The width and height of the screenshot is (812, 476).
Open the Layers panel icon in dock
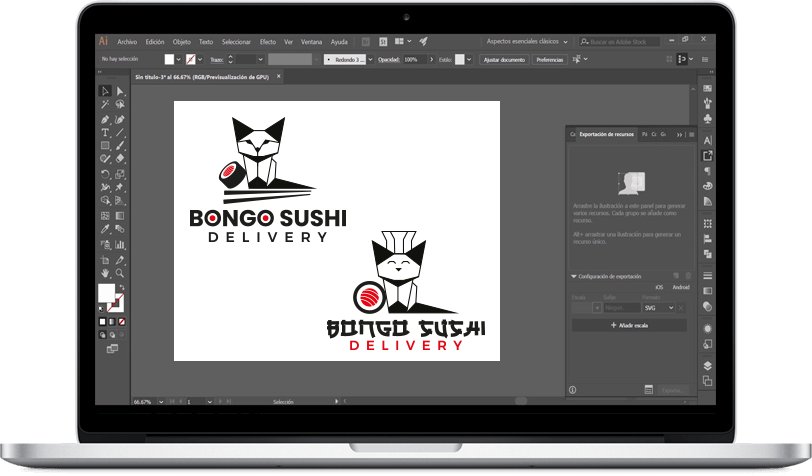(708, 366)
